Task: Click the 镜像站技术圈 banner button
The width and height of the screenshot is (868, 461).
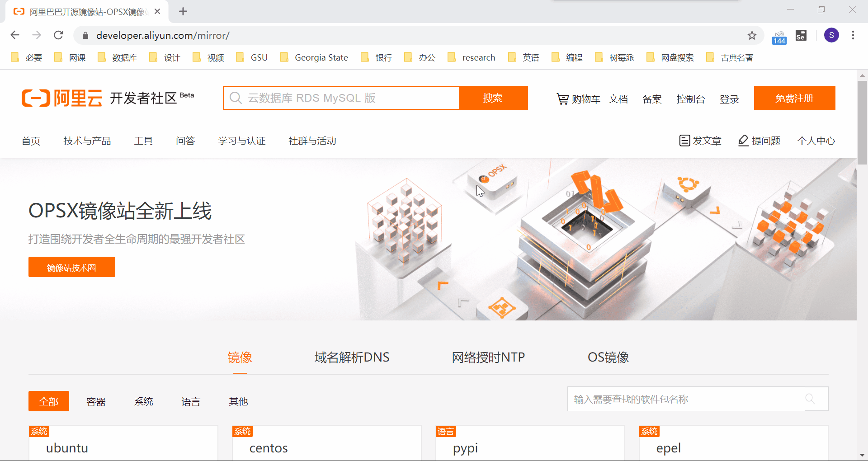Action: tap(71, 267)
